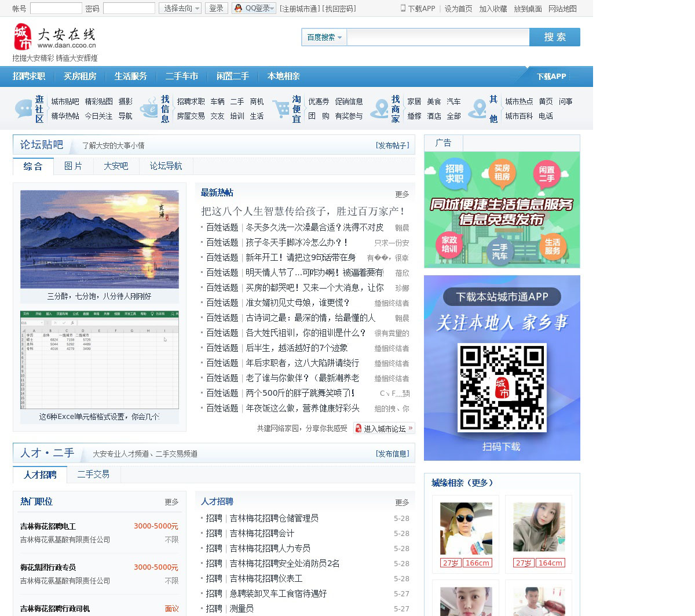Viewport: 695px width, 616px height.
Task: Click the map pin merchants section icon
Action: coord(380,108)
